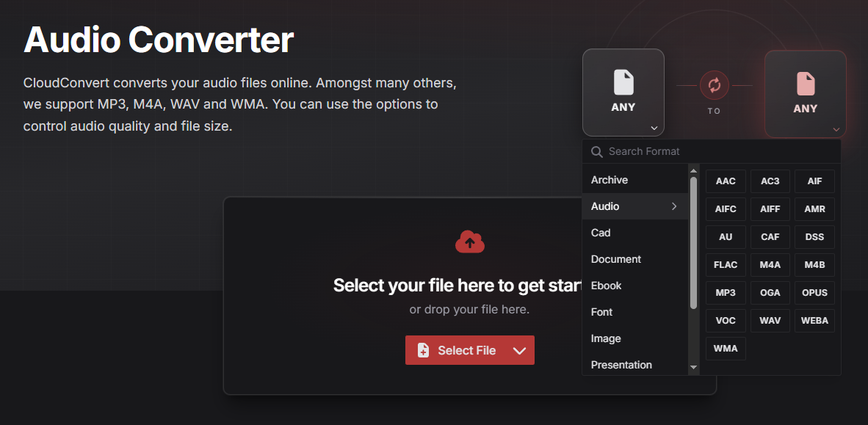Click the category list scrollbar thumb
868x425 pixels.
pyautogui.click(x=694, y=243)
